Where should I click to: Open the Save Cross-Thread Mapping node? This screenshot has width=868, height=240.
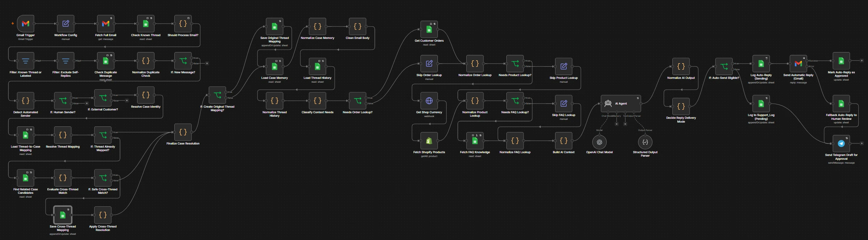pos(63,215)
